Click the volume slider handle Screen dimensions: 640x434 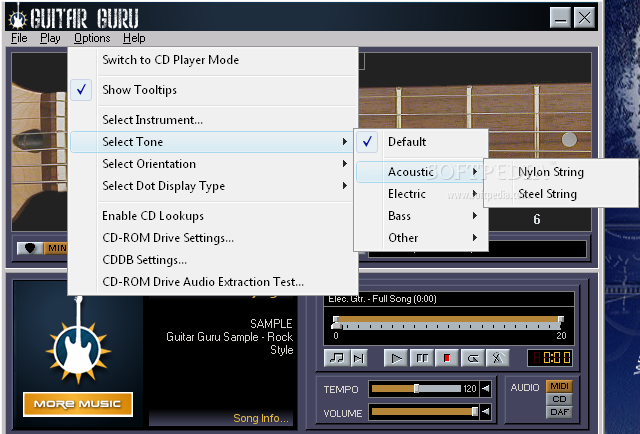tap(475, 412)
